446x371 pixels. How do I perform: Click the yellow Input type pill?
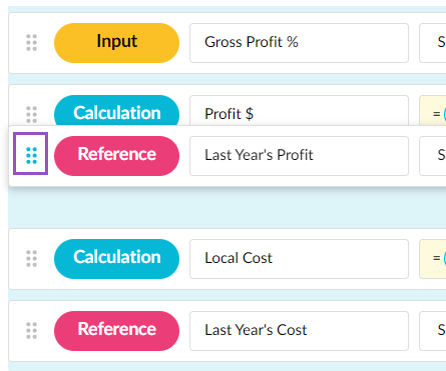[117, 43]
